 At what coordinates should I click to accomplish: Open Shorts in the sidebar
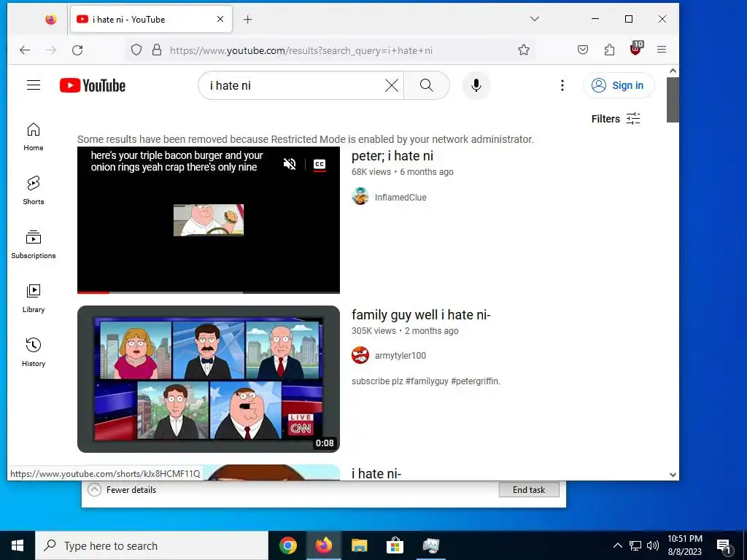coord(34,190)
